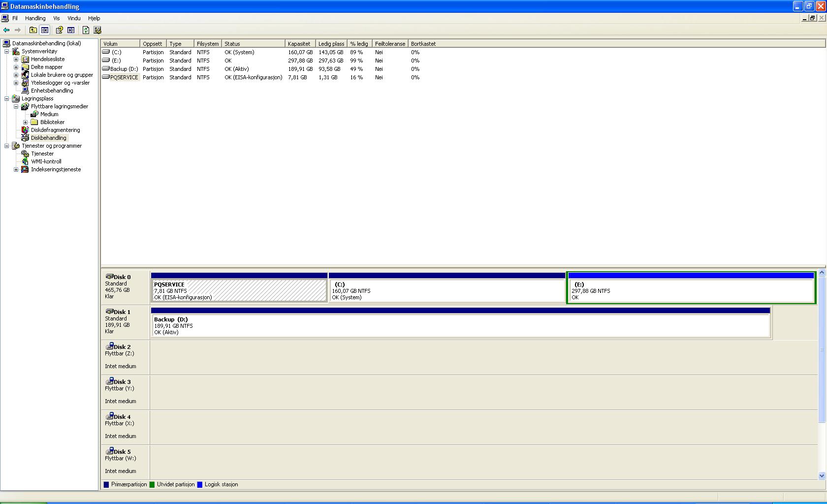Image resolution: width=827 pixels, height=504 pixels.
Task: Sort by the Status column header
Action: point(254,44)
